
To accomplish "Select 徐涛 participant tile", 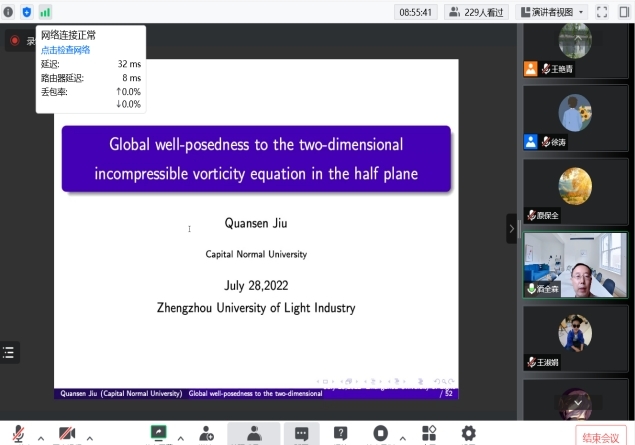I will [x=575, y=119].
